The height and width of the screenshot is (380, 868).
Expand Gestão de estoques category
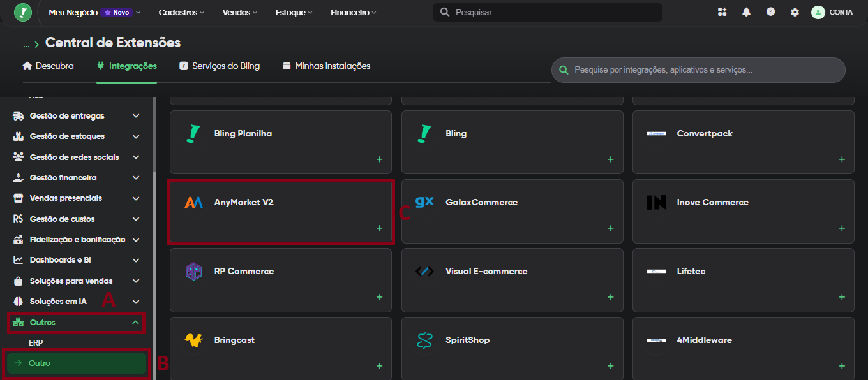tap(77, 136)
